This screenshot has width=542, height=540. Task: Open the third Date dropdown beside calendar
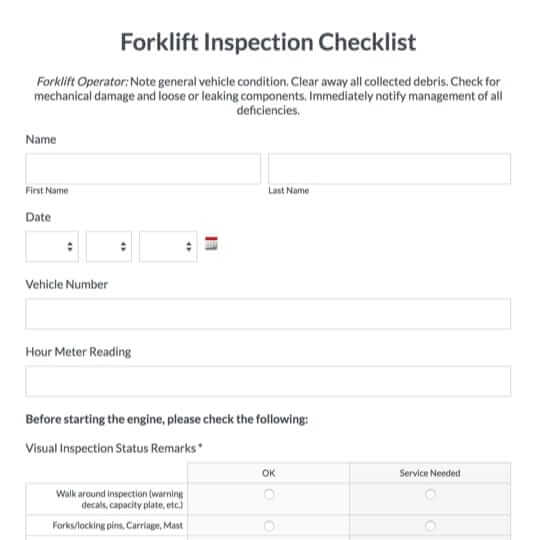point(168,246)
